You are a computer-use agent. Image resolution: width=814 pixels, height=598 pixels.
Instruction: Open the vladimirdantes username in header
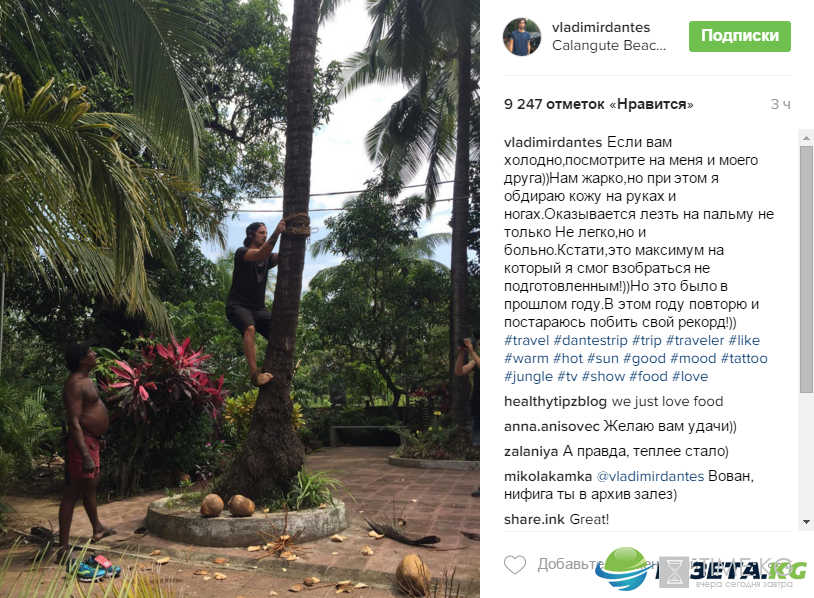pos(601,27)
